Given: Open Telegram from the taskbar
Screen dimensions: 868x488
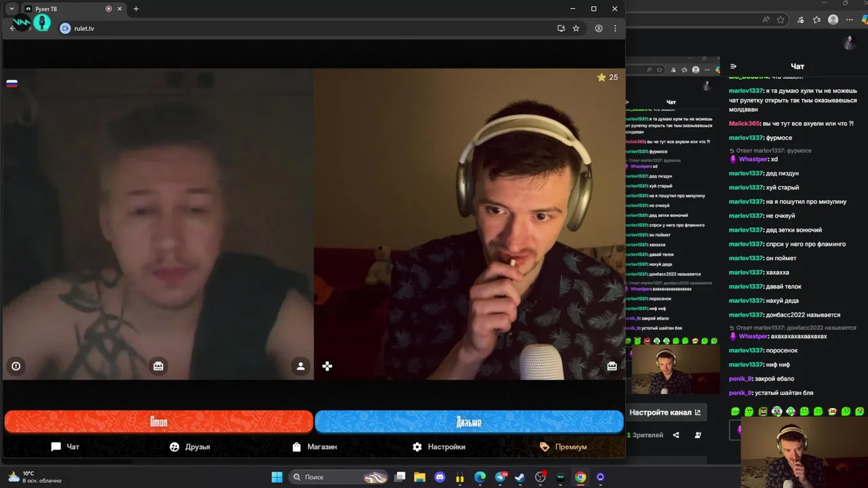Looking at the screenshot, I should click(500, 477).
